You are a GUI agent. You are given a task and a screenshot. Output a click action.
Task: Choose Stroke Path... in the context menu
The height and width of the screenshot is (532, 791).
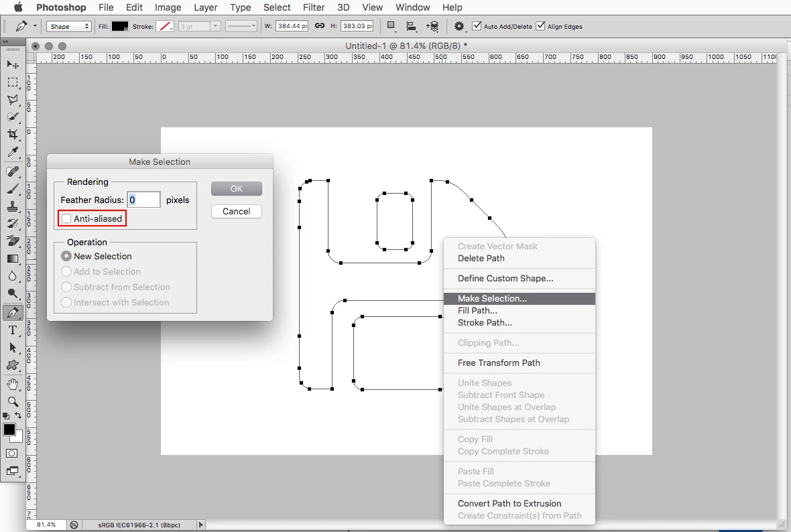[519, 323]
